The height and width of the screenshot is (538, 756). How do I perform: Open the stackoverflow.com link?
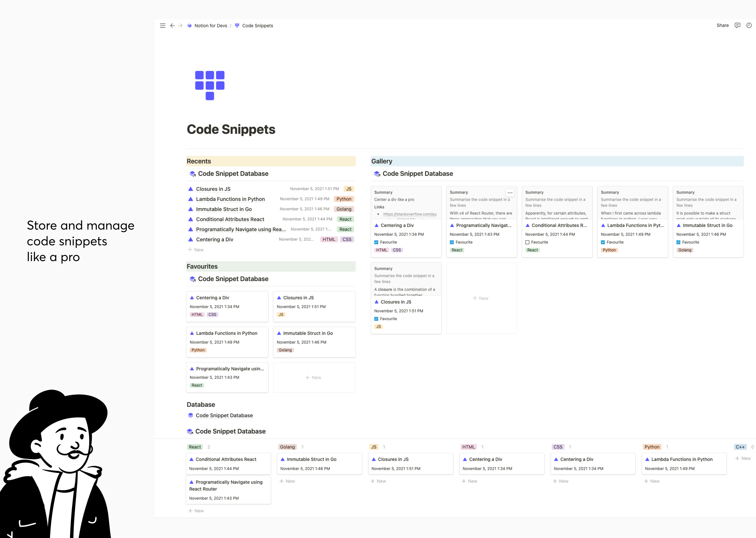409,214
